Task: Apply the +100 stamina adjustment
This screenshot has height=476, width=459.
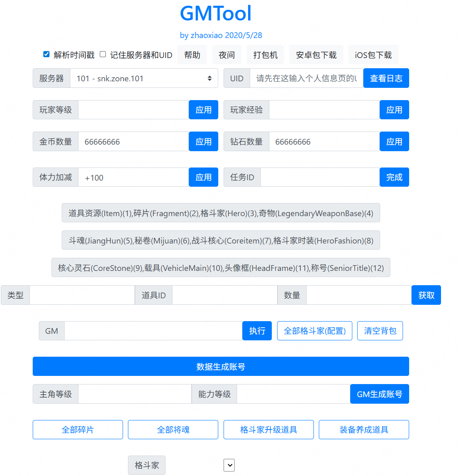Action: 203,177
